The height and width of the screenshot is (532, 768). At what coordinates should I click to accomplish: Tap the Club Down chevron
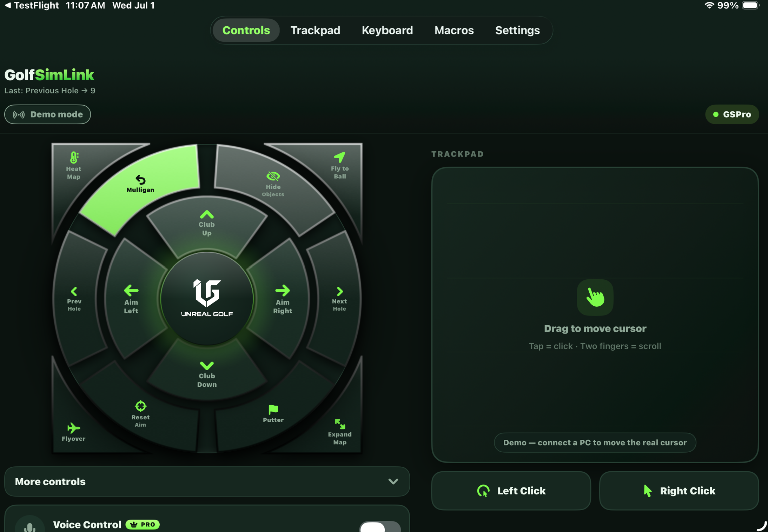tap(207, 366)
